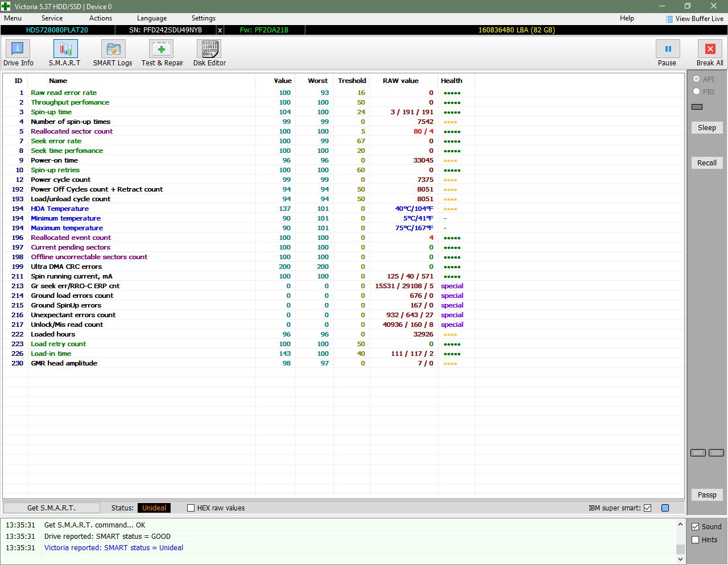Click the Victoria app icon in title bar
Viewport: 728px width, 565px height.
click(x=6, y=6)
